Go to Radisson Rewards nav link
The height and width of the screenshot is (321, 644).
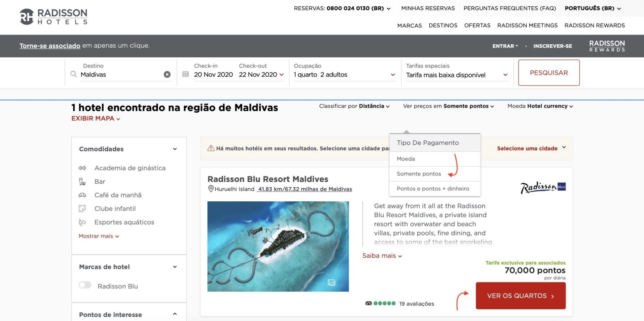(x=594, y=25)
